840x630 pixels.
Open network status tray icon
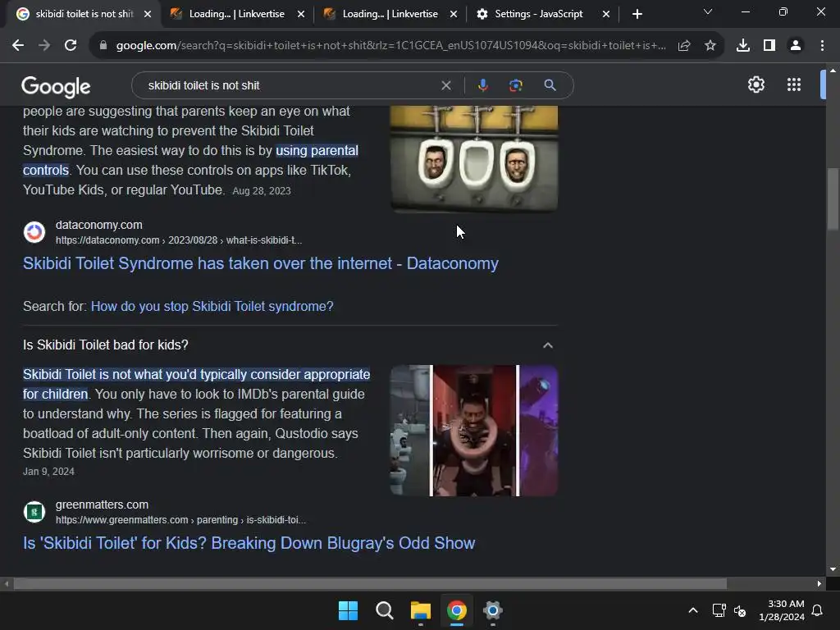click(719, 610)
